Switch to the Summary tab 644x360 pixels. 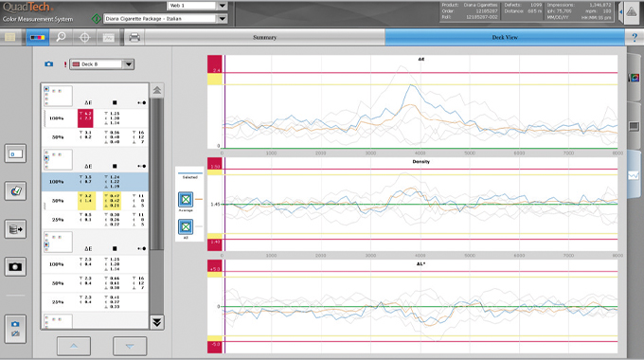click(x=264, y=37)
